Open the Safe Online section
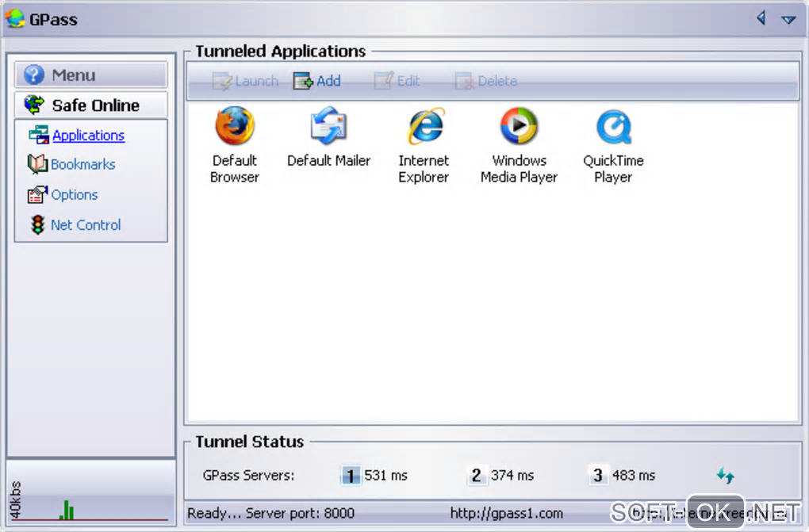This screenshot has width=809, height=532. (90, 105)
